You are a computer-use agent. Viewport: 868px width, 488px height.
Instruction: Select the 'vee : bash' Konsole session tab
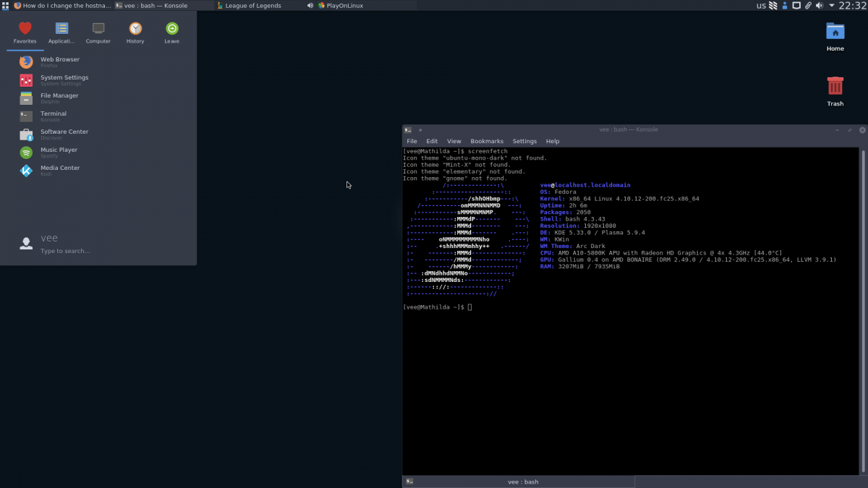pyautogui.click(x=519, y=481)
